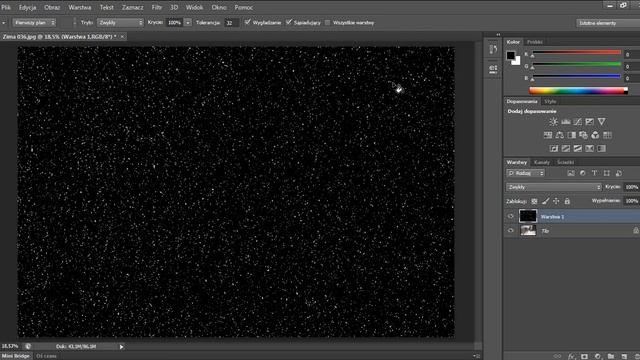Open the tool preset picker arrow
Image resolution: width=640 pixels, height=360 pixels.
[x=3, y=23]
